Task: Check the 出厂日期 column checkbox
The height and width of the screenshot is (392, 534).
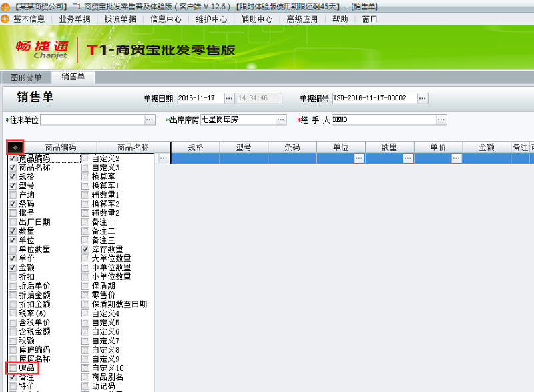Action: (x=13, y=222)
